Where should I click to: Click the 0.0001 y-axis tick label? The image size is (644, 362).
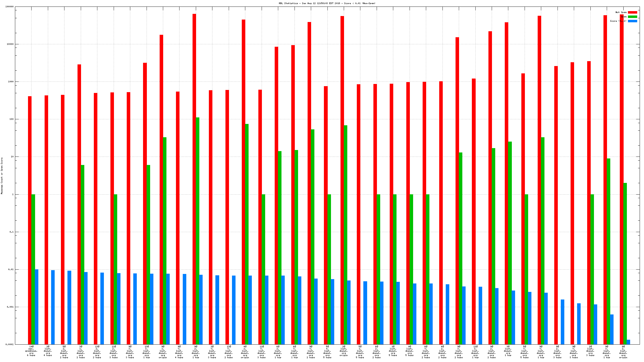pyautogui.click(x=10, y=344)
